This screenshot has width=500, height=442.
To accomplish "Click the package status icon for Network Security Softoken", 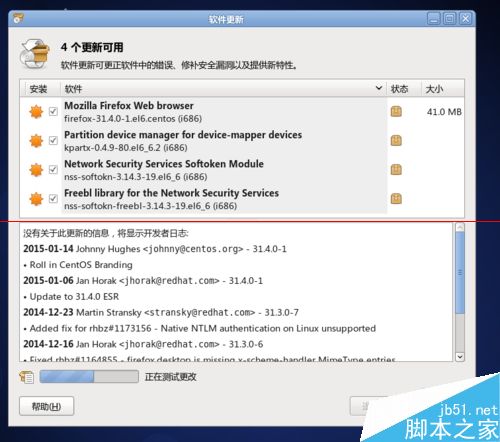I will tap(396, 169).
